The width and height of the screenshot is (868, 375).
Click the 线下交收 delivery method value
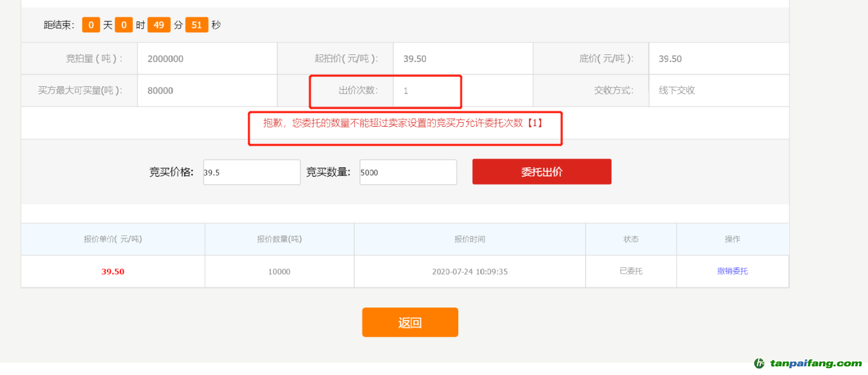(676, 90)
